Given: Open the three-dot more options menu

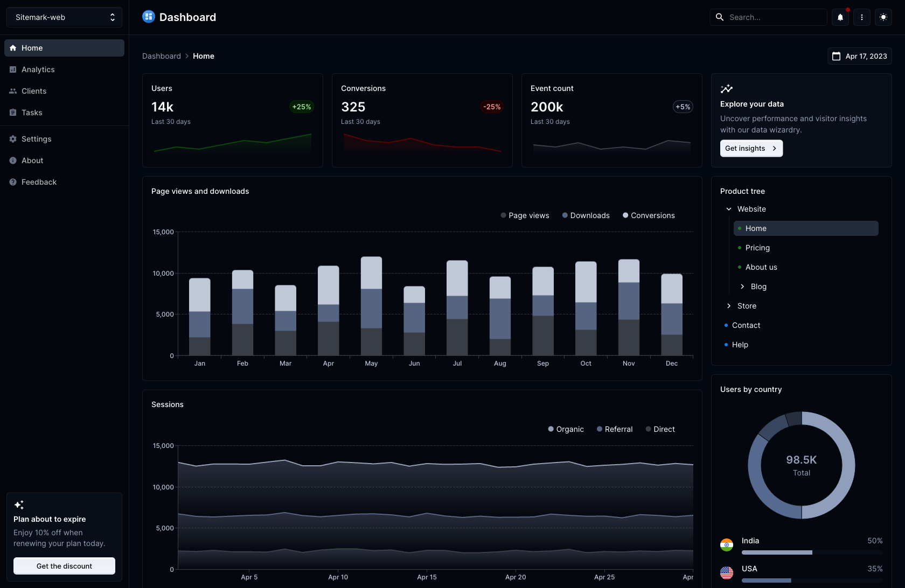Looking at the screenshot, I should [x=861, y=17].
